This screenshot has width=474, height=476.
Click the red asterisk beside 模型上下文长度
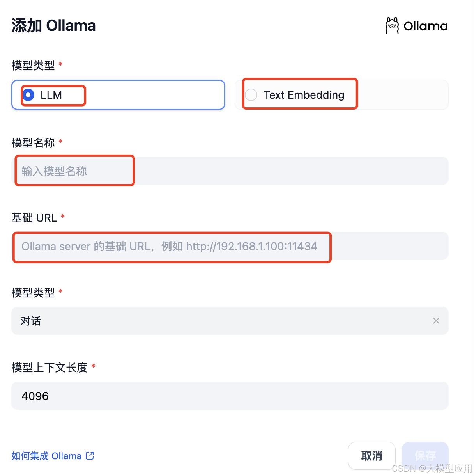tap(93, 366)
